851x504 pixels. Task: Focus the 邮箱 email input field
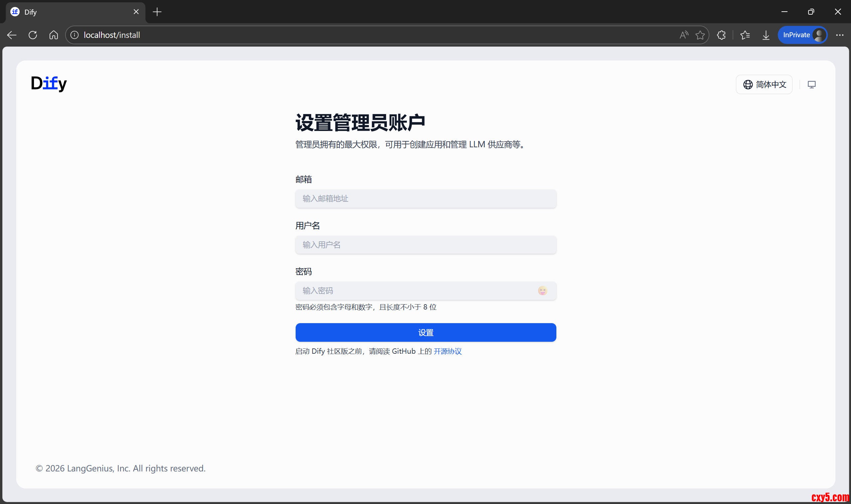point(425,199)
